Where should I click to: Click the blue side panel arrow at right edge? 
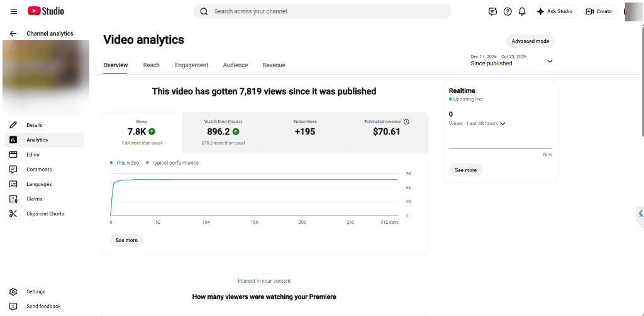click(641, 214)
